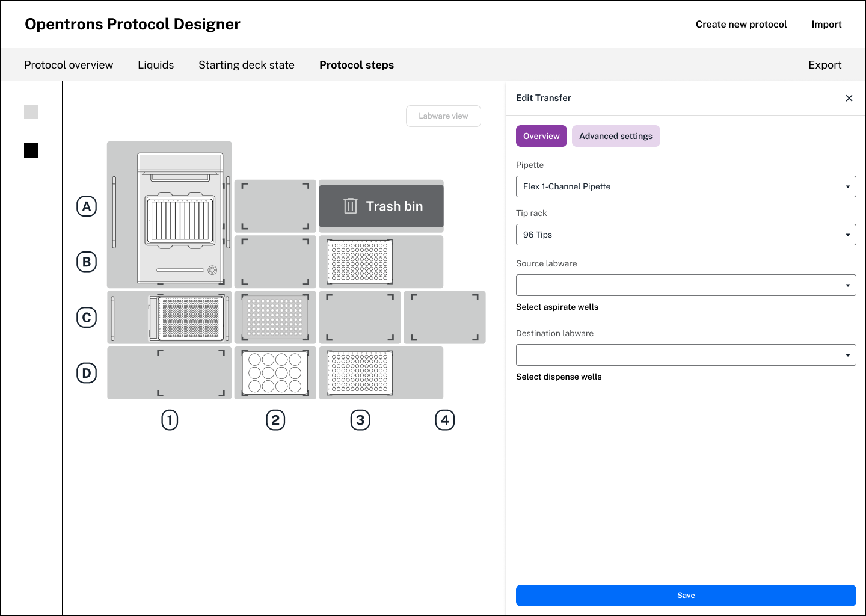Select the 96-well plate in slot B3
866x616 pixels.
click(x=360, y=262)
